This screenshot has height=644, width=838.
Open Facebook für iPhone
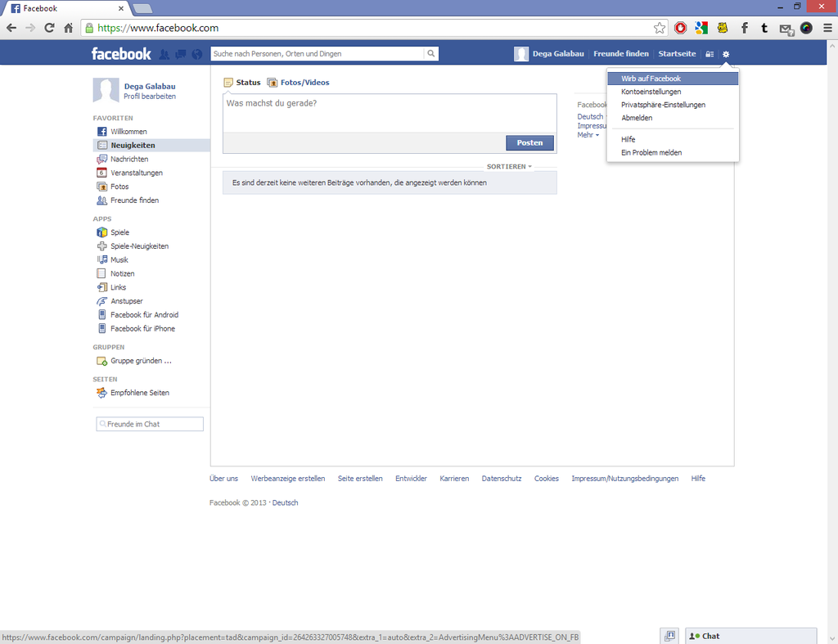tap(142, 329)
